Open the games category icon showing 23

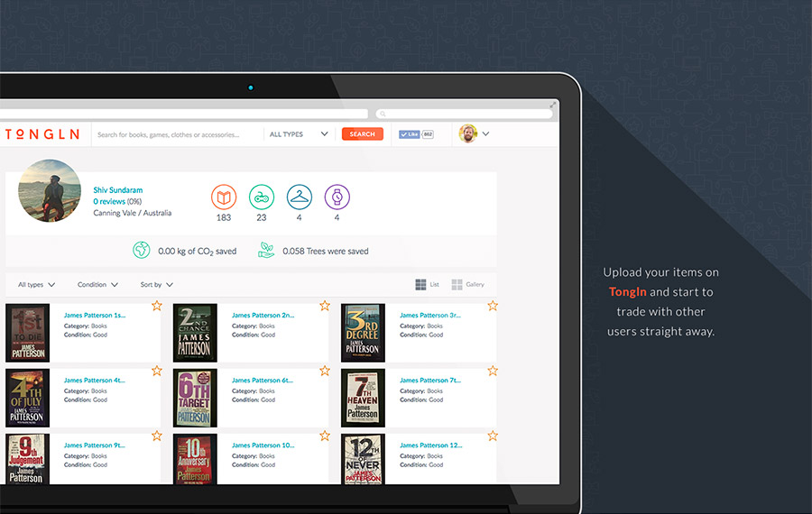tap(262, 197)
